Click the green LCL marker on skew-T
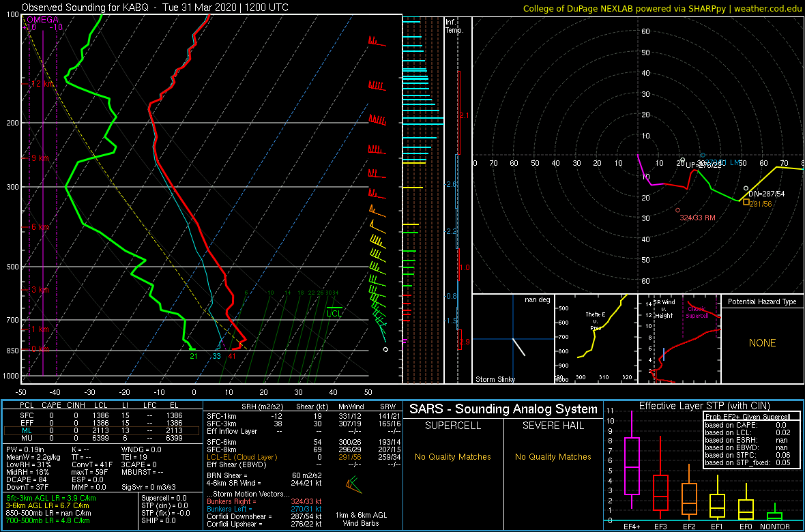 click(x=334, y=312)
